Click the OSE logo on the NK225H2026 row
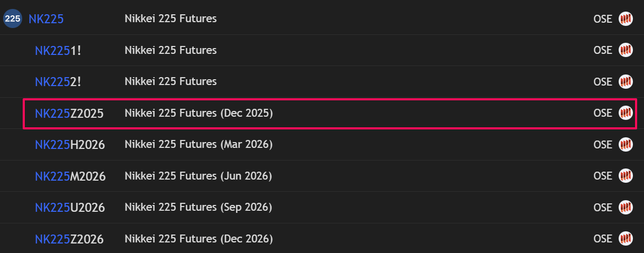644x253 pixels. coord(626,144)
